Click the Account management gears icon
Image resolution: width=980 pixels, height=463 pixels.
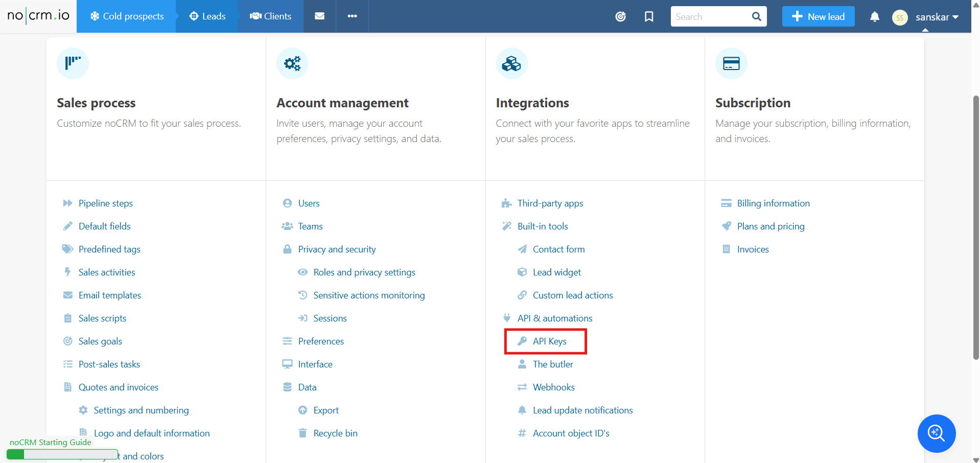coord(292,63)
